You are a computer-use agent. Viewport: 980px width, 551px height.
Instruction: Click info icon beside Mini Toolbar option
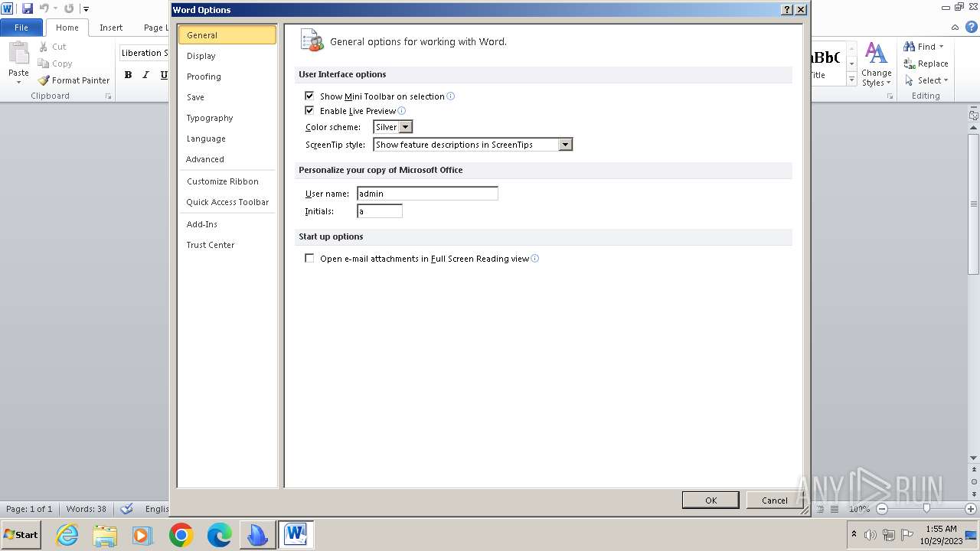point(451,96)
